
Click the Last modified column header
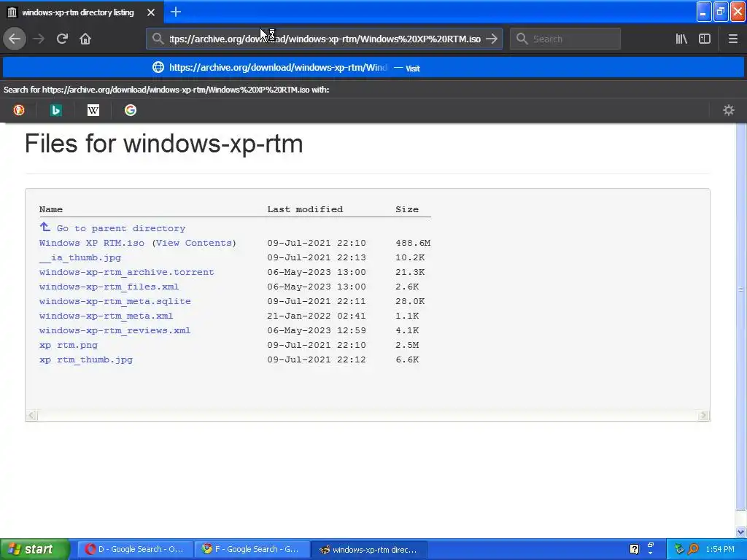tap(305, 209)
